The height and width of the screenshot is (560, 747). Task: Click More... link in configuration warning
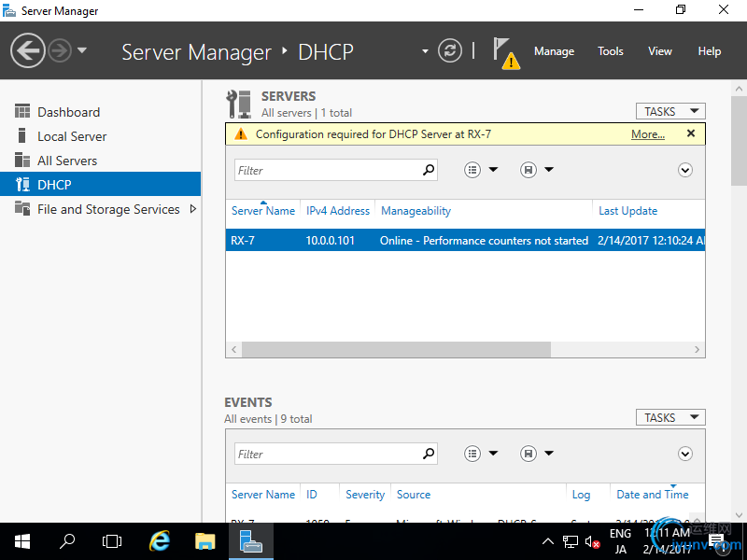coord(647,134)
